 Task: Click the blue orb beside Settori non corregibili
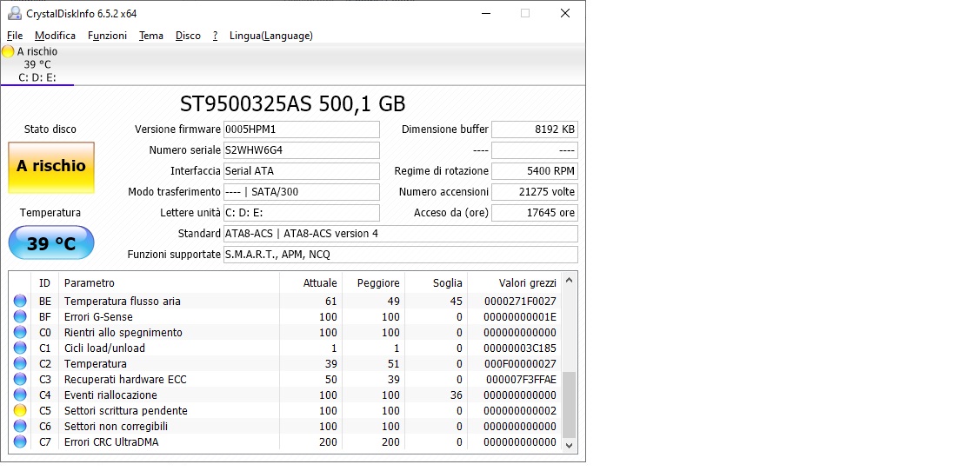21,426
